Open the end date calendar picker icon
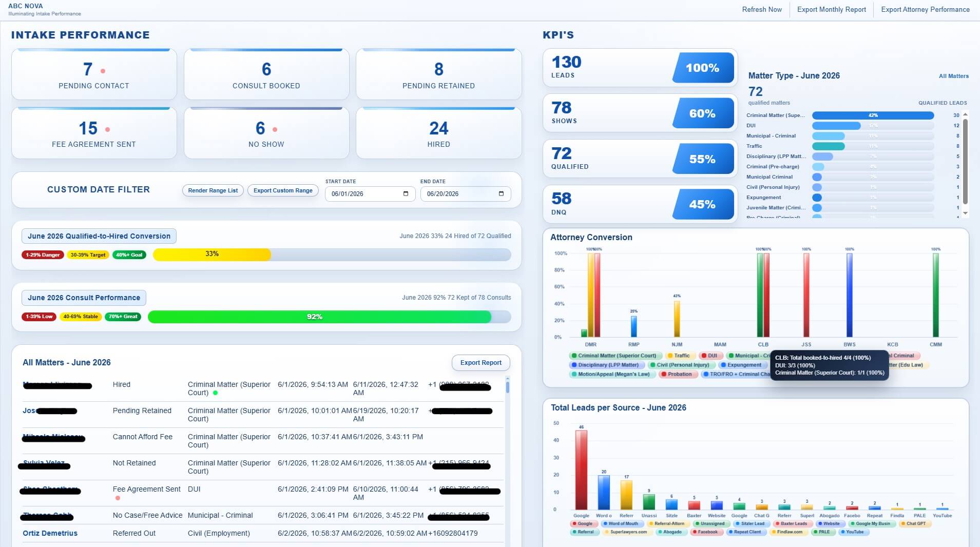This screenshot has width=980, height=547. pyautogui.click(x=501, y=193)
